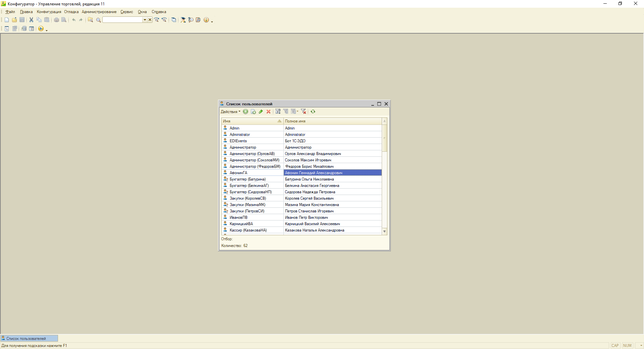
Task: Open global search folder-magnifier icon
Action: click(90, 20)
